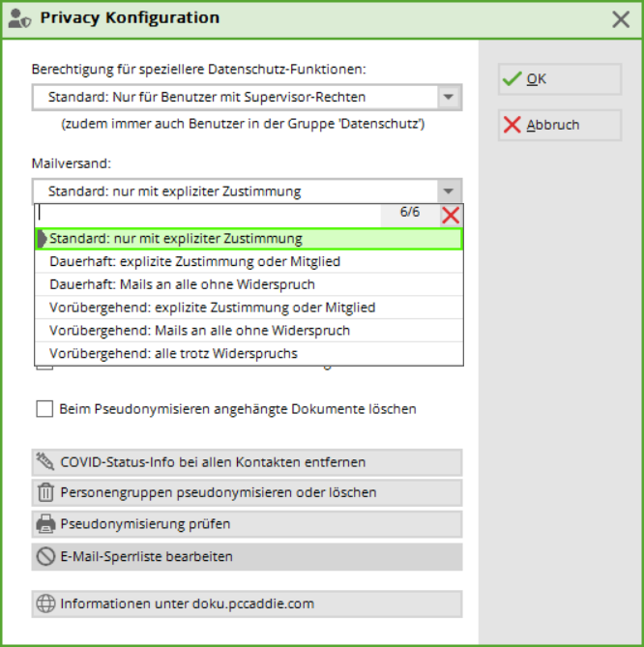Clear the dropdown search with red X
Image resolution: width=644 pixels, height=647 pixels.
[450, 215]
